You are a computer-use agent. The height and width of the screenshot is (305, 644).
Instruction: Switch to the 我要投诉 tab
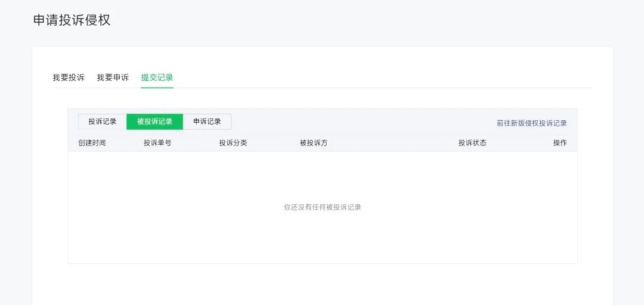tap(69, 77)
